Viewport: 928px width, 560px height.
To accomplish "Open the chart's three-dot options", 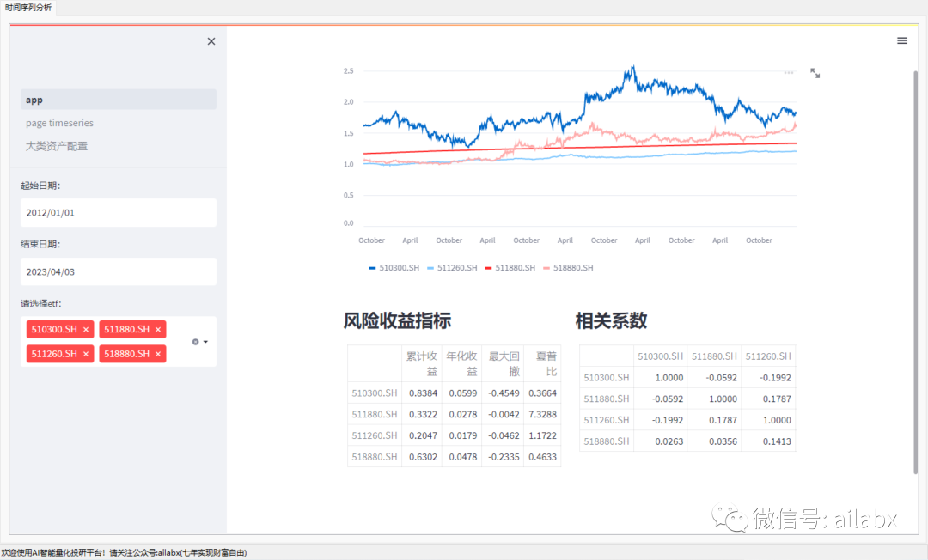I will tap(788, 73).
